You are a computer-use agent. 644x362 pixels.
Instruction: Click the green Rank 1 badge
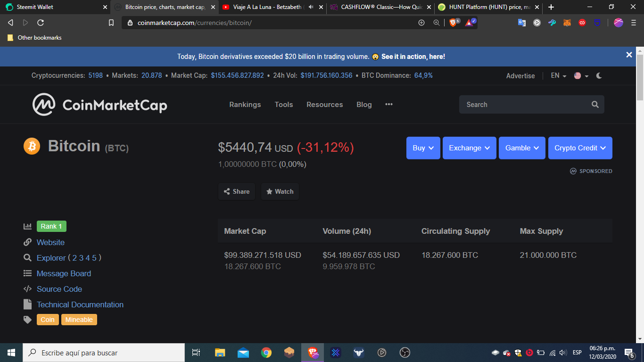51,226
